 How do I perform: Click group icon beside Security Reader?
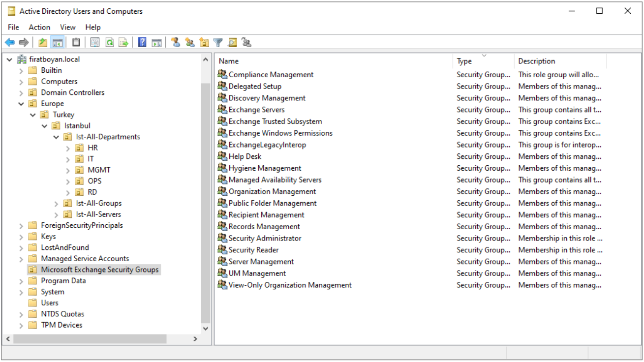tap(222, 250)
